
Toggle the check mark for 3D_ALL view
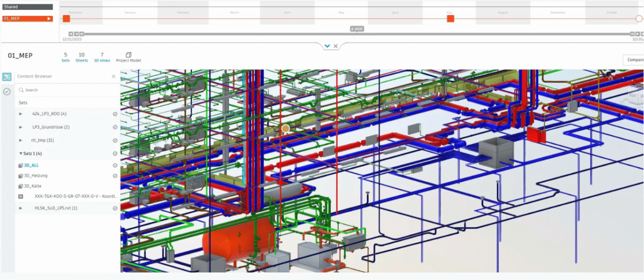[115, 165]
